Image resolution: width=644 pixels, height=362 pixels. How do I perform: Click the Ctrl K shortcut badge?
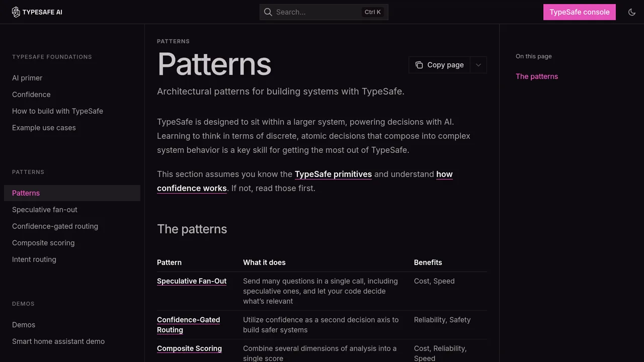click(x=373, y=12)
